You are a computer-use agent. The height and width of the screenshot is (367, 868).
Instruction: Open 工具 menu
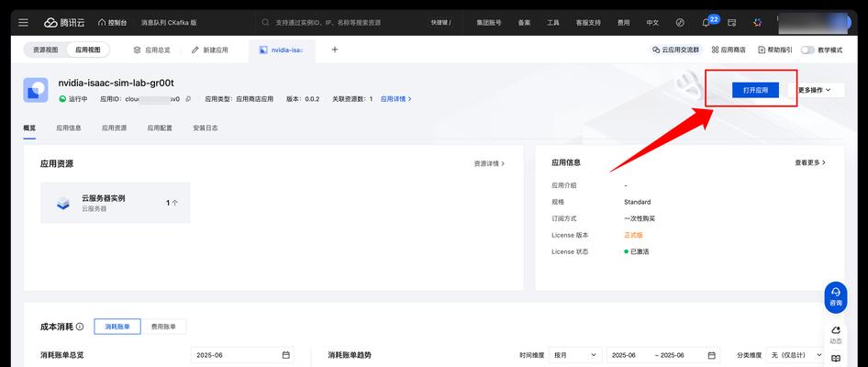(553, 23)
